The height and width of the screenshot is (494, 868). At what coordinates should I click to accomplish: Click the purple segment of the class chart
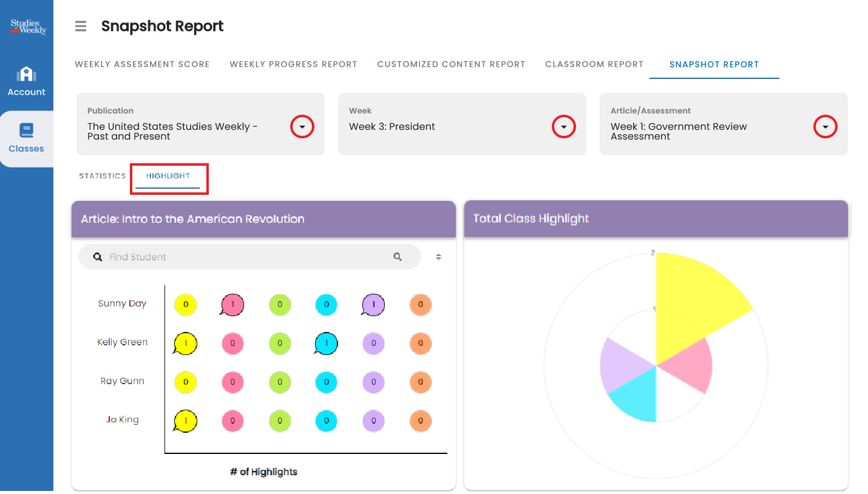[622, 366]
